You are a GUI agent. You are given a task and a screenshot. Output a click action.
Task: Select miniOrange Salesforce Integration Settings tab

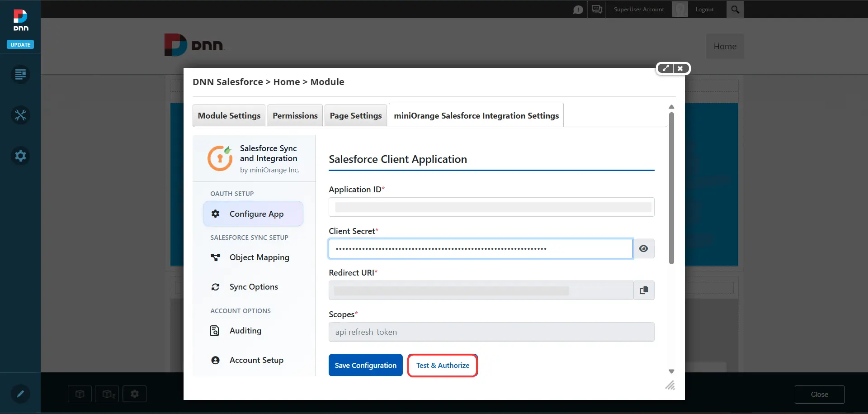click(476, 115)
